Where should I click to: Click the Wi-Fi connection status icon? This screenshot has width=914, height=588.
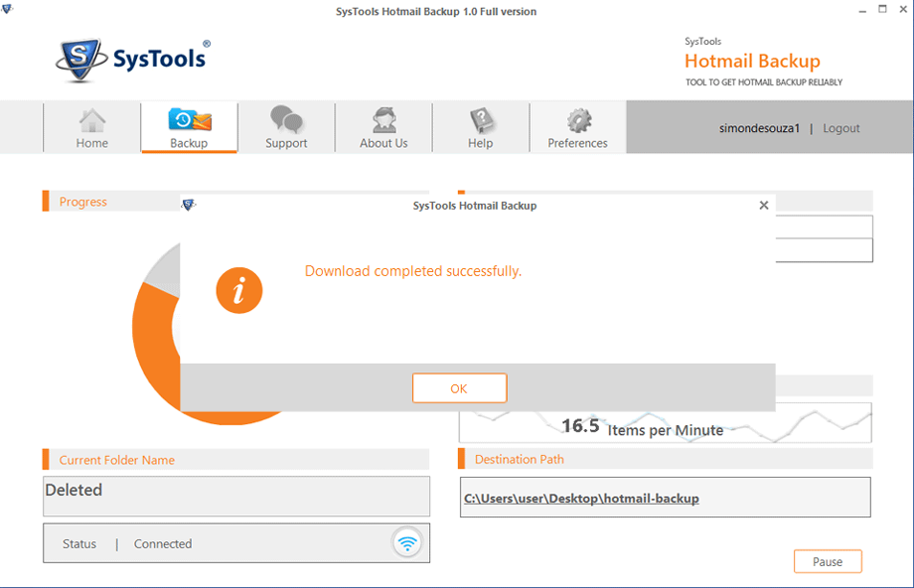click(x=407, y=543)
